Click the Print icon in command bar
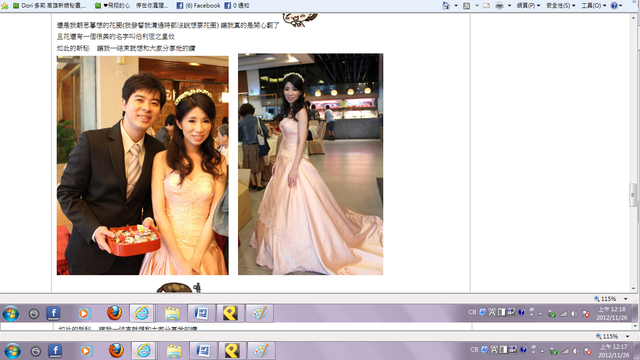The image size is (640, 360). click(499, 5)
